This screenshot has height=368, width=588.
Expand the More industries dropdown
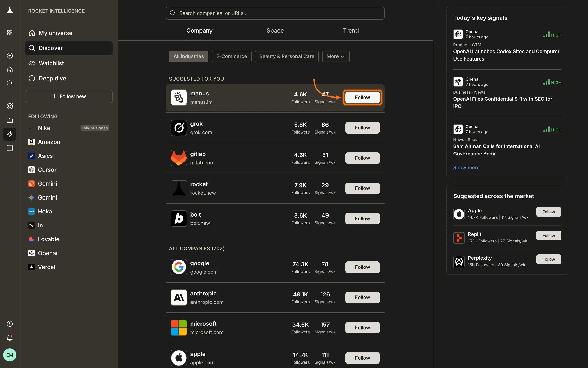click(336, 56)
